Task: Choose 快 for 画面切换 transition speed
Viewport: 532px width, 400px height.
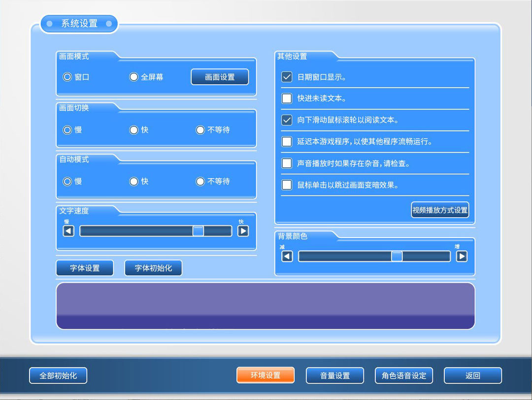Action: (x=133, y=130)
